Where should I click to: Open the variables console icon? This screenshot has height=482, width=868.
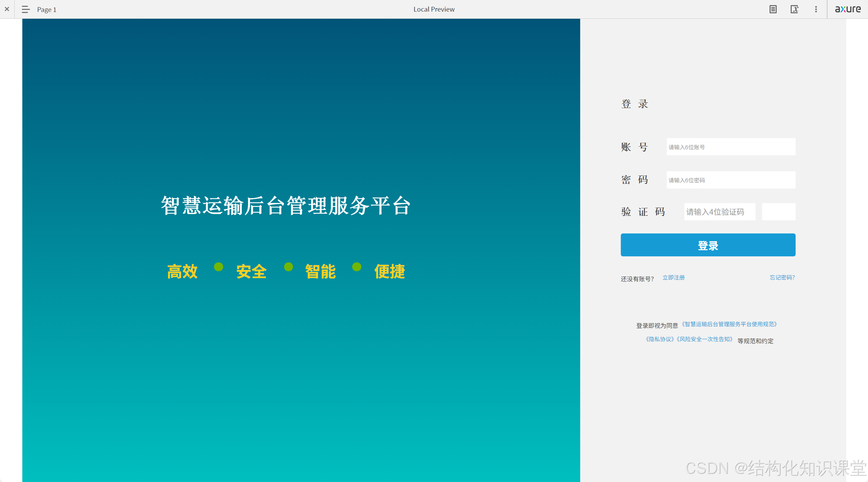pos(794,9)
